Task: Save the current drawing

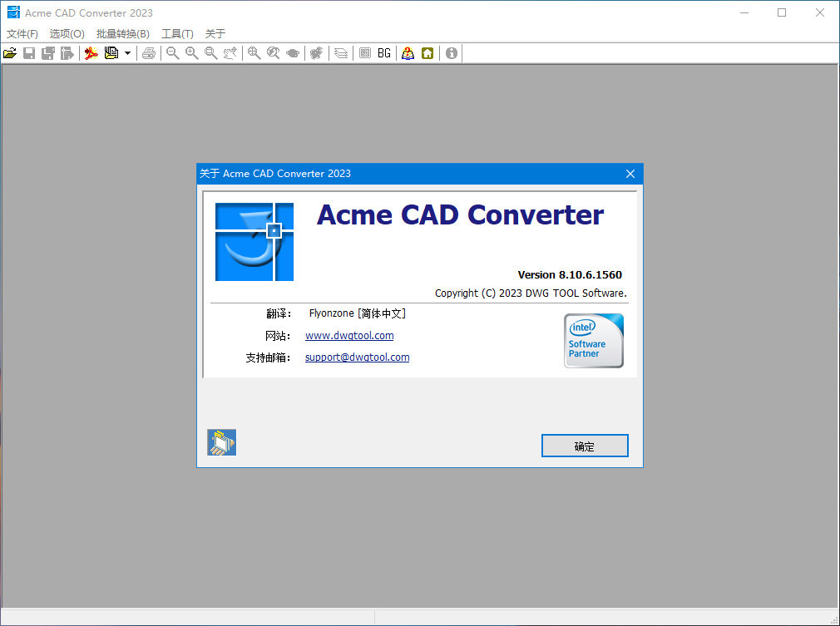Action: [28, 52]
